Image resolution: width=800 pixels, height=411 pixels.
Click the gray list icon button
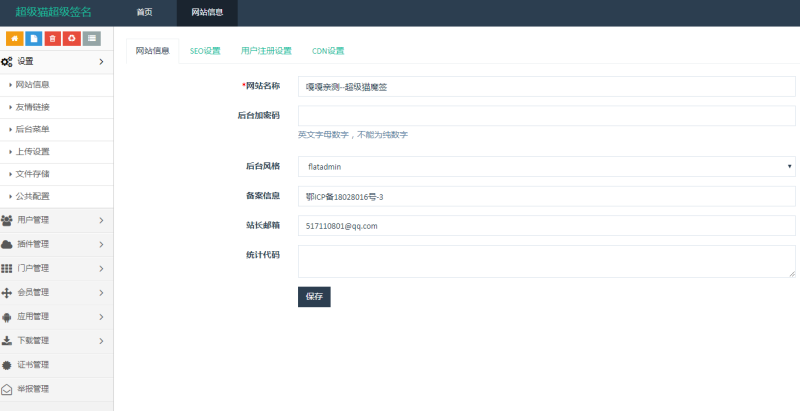[x=91, y=38]
